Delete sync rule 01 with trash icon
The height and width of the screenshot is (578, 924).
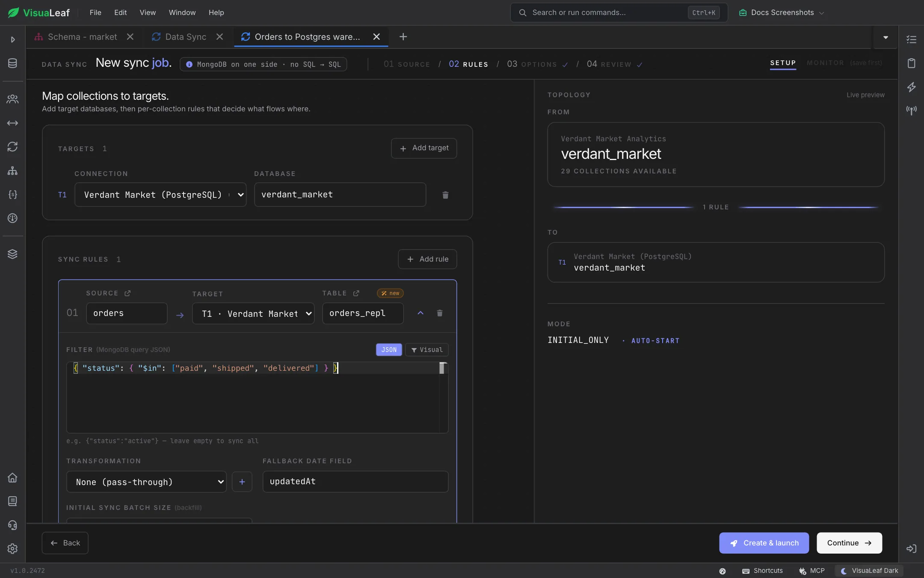point(439,313)
